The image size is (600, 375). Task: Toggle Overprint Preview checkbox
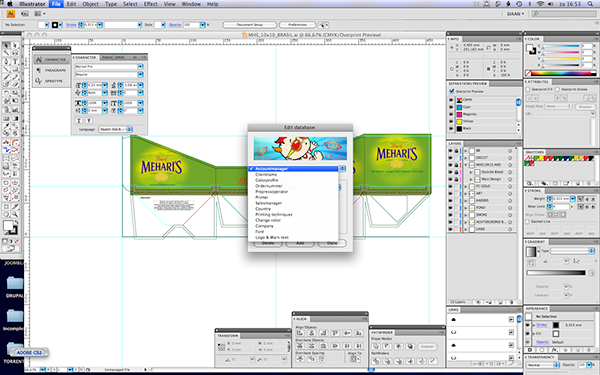coord(452,91)
